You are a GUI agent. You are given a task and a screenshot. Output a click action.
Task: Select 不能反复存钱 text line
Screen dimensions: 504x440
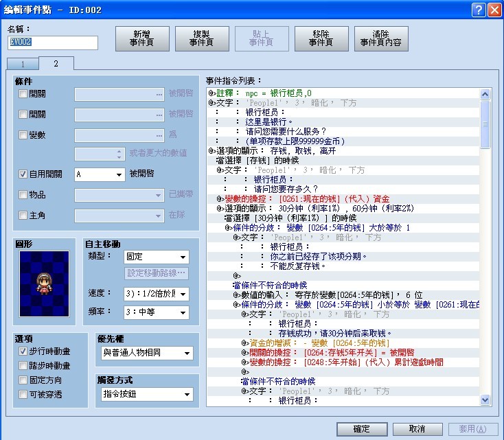click(x=343, y=266)
